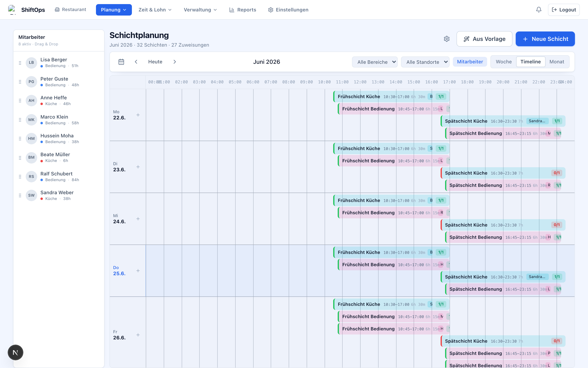Grab Ralf Schubert drag handle
This screenshot has height=368, width=588.
tap(20, 176)
